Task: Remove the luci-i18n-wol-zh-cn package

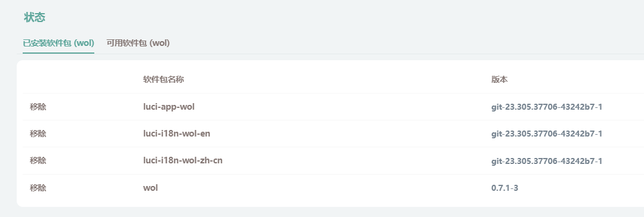Action: [x=38, y=160]
